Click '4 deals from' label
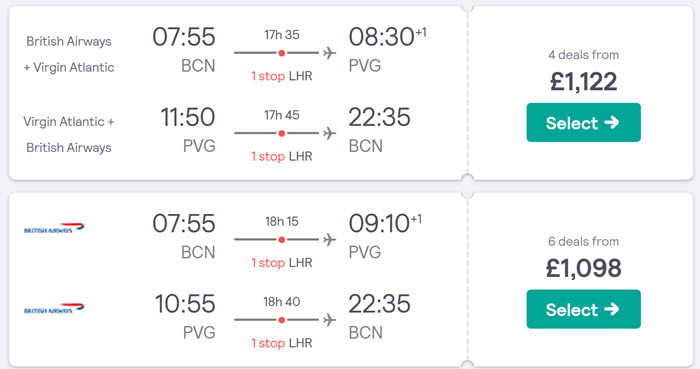This screenshot has width=700, height=369. pyautogui.click(x=583, y=55)
